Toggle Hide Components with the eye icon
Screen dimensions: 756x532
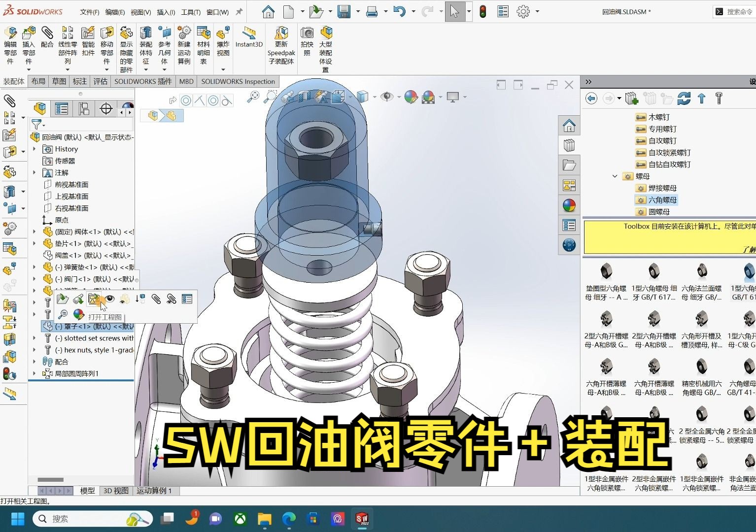point(109,299)
